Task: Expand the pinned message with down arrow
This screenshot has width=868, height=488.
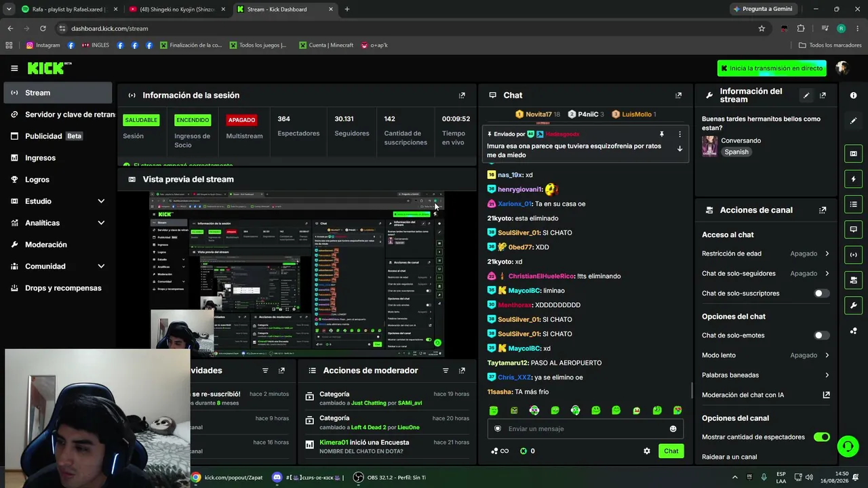Action: (679, 149)
